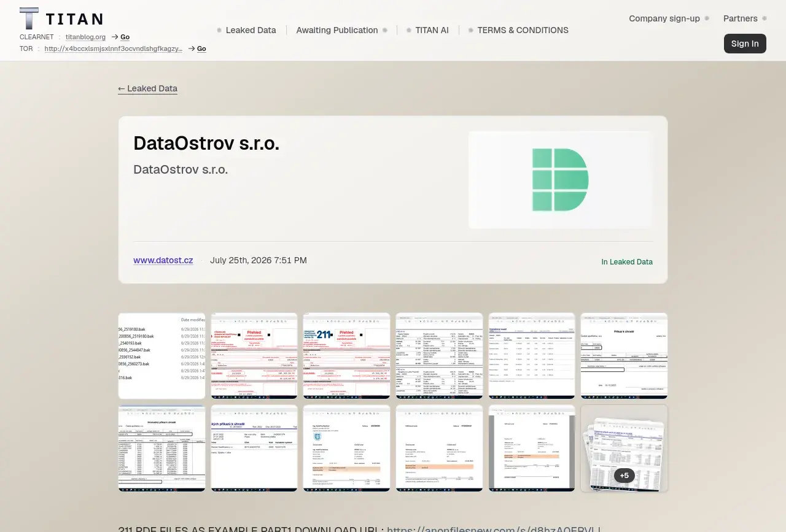Open the red Přehled form thumbnail without '211'

pos(254,356)
